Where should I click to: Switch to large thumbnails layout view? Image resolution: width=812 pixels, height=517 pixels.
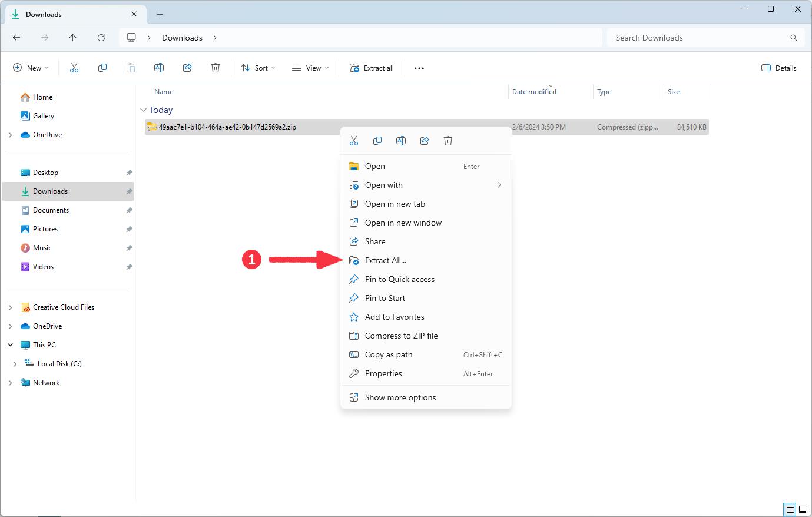click(x=803, y=509)
